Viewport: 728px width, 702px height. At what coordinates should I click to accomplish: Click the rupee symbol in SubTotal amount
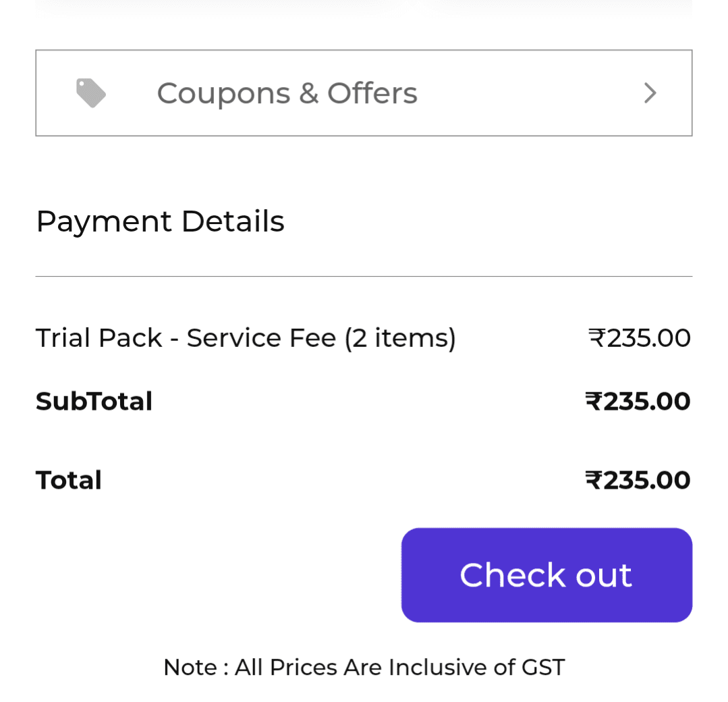tap(594, 402)
